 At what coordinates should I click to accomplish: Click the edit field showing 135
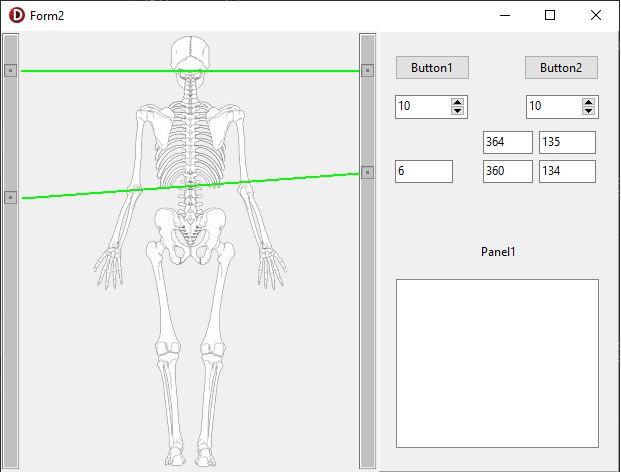pyautogui.click(x=567, y=142)
